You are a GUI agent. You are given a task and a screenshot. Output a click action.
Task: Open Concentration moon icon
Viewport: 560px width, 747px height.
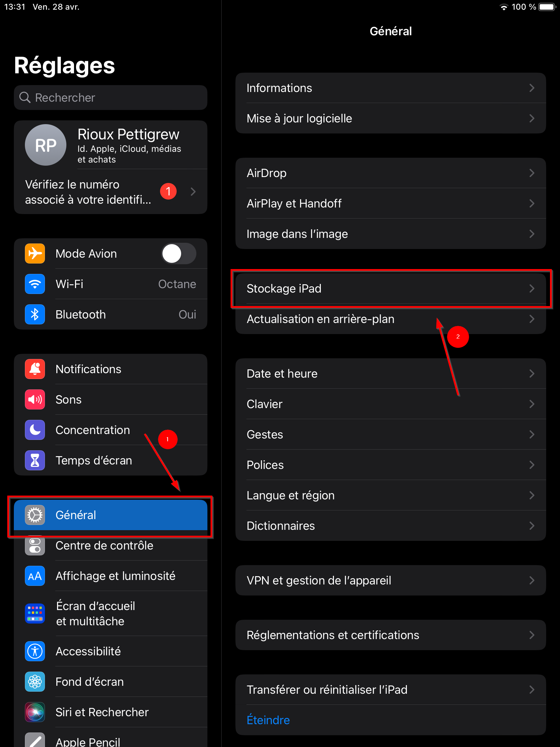35,430
